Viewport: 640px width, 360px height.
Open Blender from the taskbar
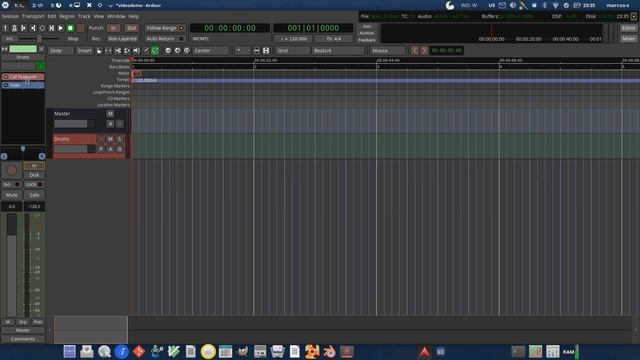click(329, 351)
